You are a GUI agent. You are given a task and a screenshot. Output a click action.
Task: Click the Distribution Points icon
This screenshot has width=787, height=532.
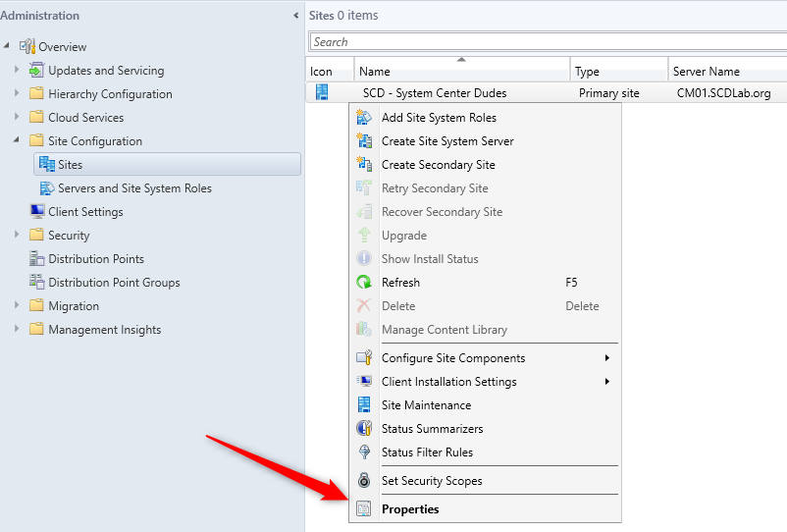click(36, 258)
